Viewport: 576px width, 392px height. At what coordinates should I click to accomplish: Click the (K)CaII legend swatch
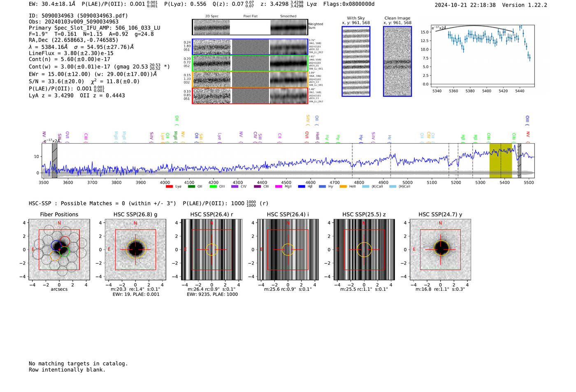[x=365, y=187]
